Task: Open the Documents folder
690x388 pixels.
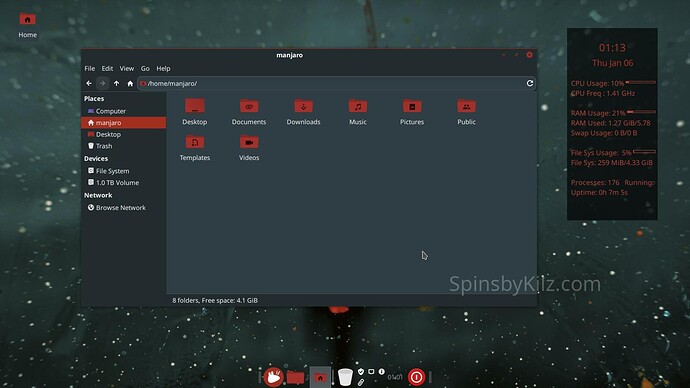Action: [249, 112]
